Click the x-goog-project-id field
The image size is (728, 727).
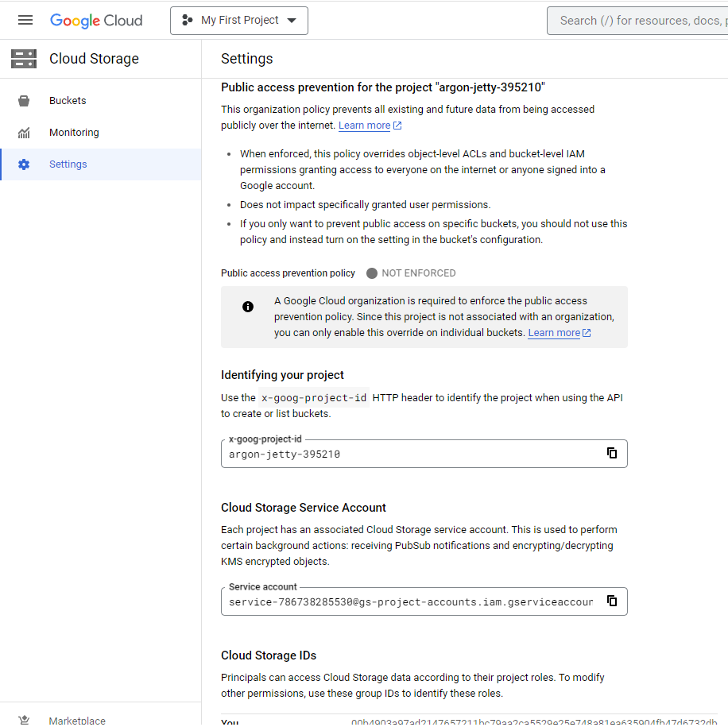(x=424, y=454)
